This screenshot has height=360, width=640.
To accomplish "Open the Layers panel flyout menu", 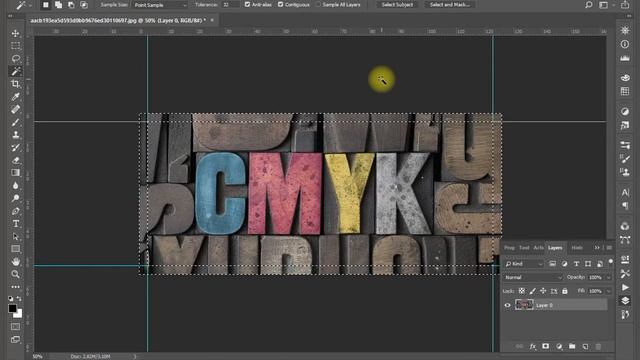I will pyautogui.click(x=609, y=248).
